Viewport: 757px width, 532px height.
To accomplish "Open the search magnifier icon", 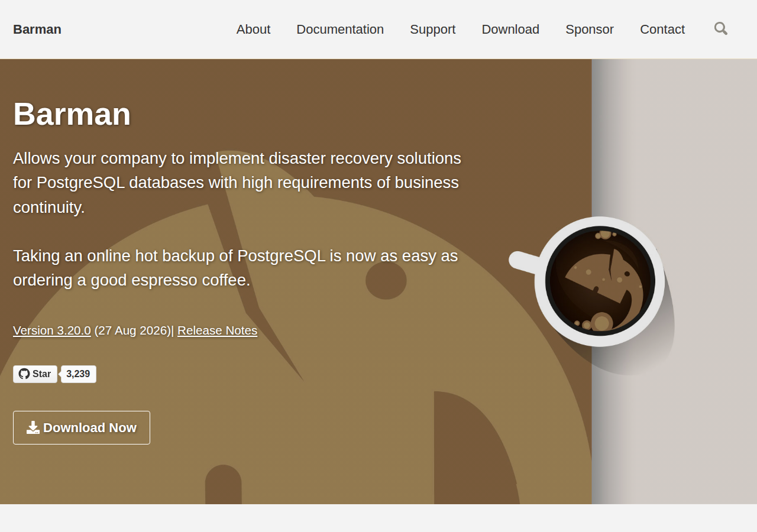I will click(x=720, y=28).
